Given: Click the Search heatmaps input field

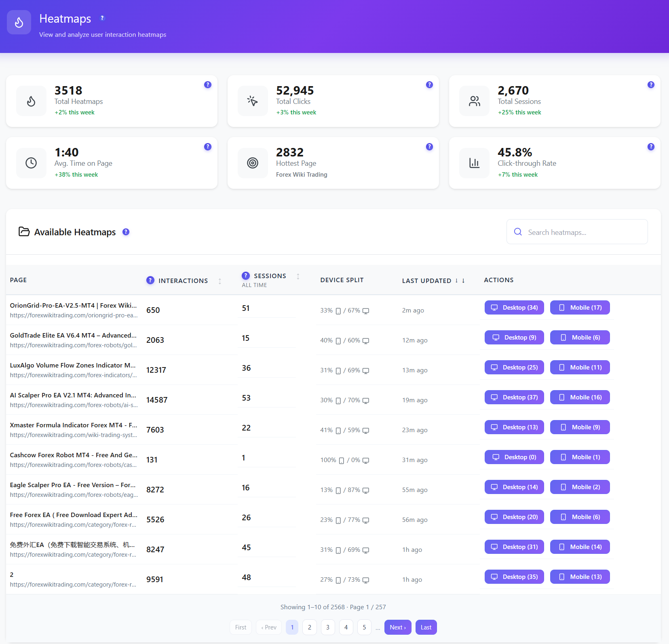Looking at the screenshot, I should pos(577,232).
